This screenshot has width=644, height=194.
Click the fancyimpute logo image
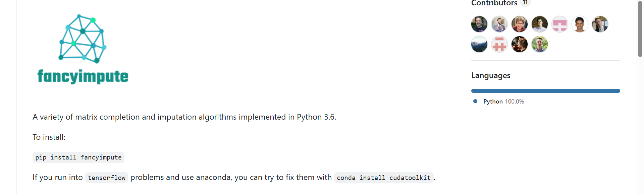click(83, 49)
